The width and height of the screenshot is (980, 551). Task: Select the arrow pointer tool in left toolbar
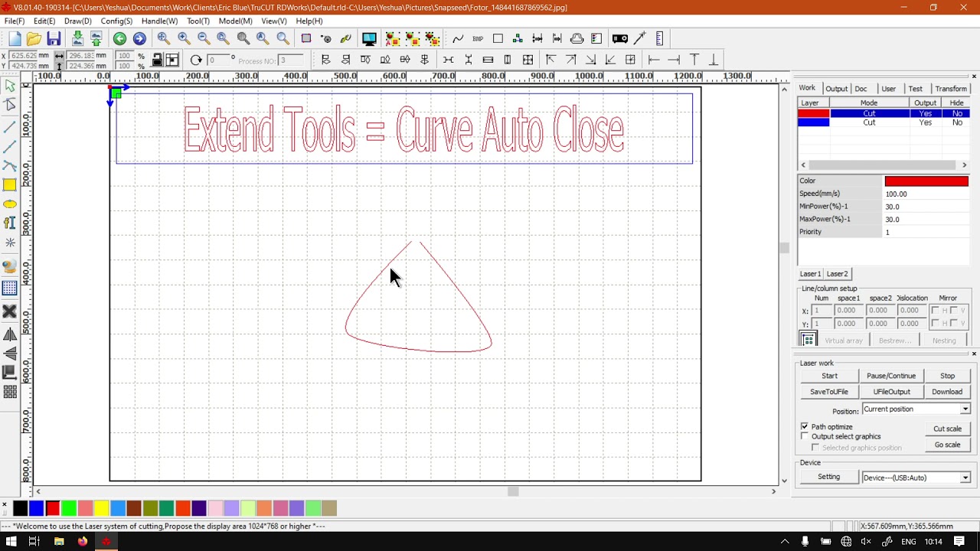point(10,86)
